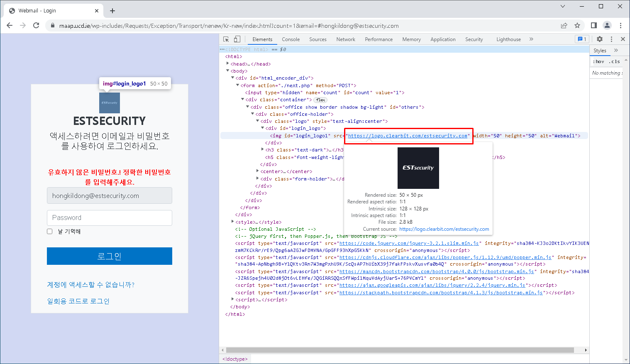Collapse the div class container node
Image resolution: width=630 pixels, height=364 pixels.
(243, 99)
